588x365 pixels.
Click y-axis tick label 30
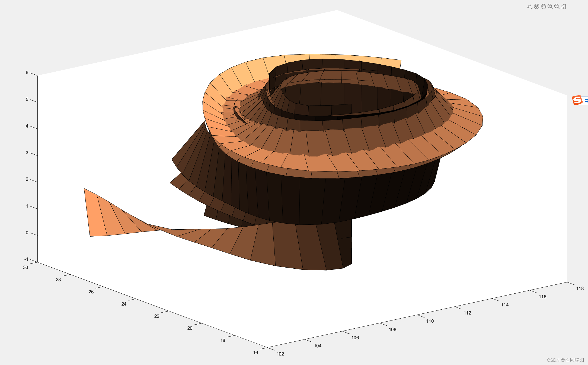[x=25, y=267]
